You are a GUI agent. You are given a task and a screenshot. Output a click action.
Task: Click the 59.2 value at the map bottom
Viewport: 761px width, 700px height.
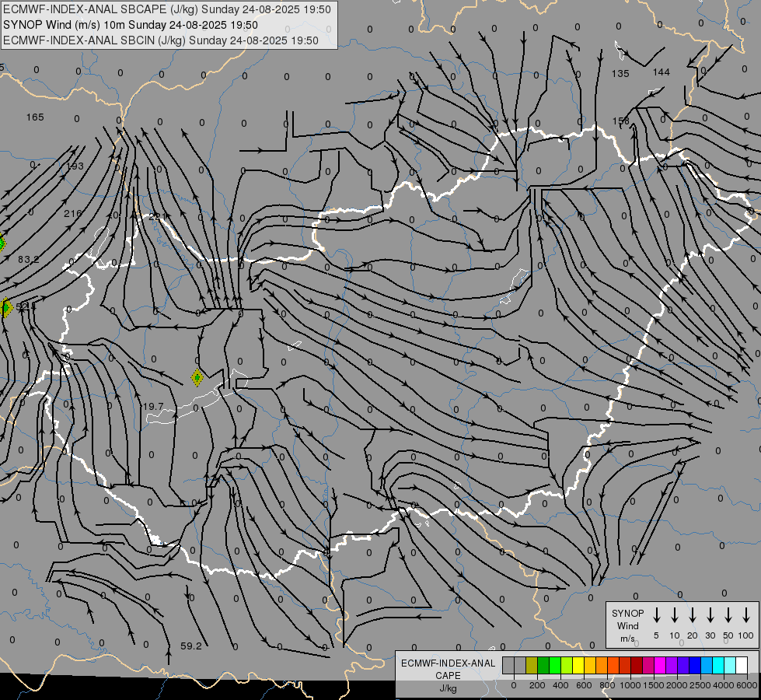[190, 646]
